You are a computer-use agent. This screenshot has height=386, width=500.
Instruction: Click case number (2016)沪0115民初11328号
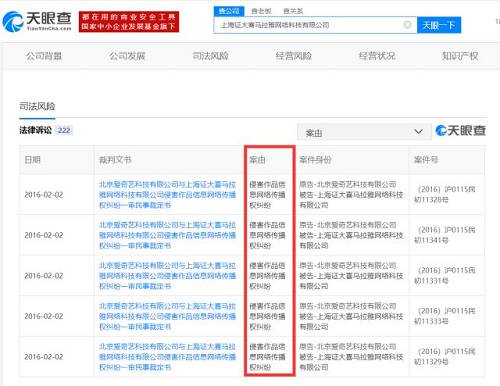[445, 195]
